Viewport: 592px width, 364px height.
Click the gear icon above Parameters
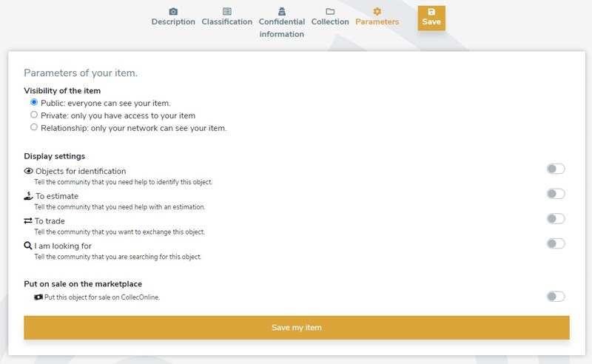tap(377, 11)
